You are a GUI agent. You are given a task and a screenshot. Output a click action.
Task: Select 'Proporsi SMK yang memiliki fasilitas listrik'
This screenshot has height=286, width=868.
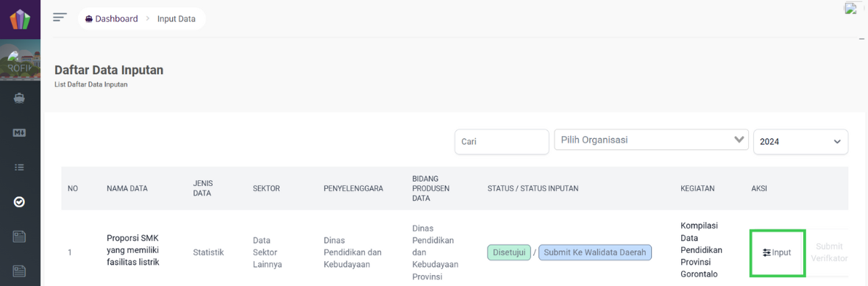click(133, 250)
